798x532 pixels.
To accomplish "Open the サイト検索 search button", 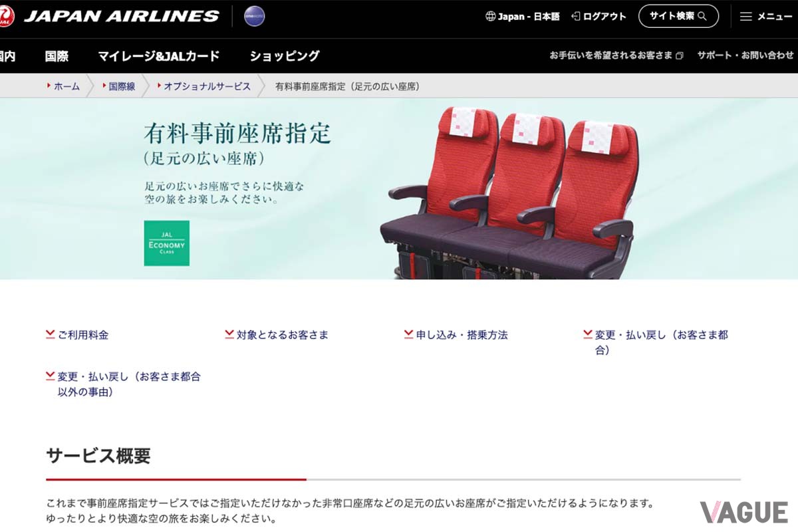I will point(678,16).
